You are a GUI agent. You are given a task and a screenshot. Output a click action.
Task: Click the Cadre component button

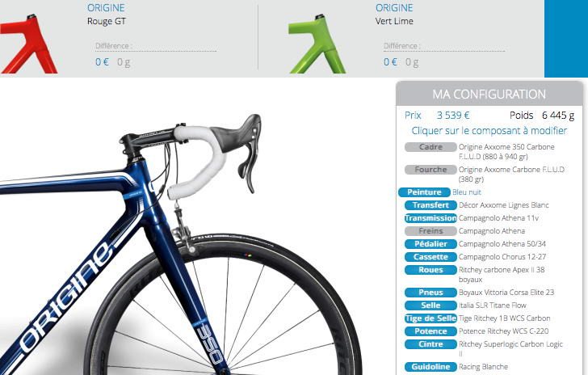coord(430,147)
